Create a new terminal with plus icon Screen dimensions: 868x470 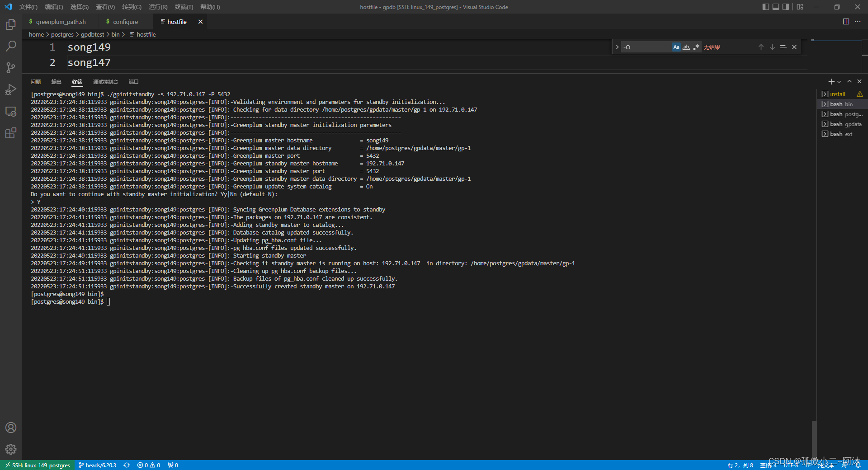coord(831,81)
